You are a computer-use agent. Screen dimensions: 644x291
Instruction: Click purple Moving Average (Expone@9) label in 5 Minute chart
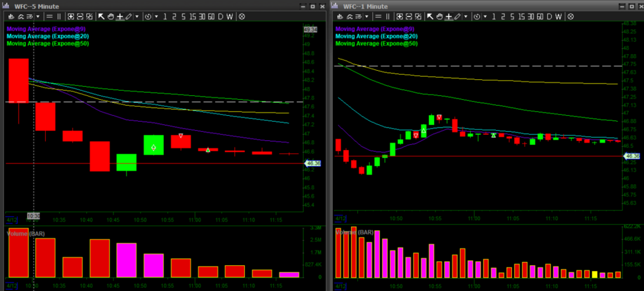pos(43,29)
